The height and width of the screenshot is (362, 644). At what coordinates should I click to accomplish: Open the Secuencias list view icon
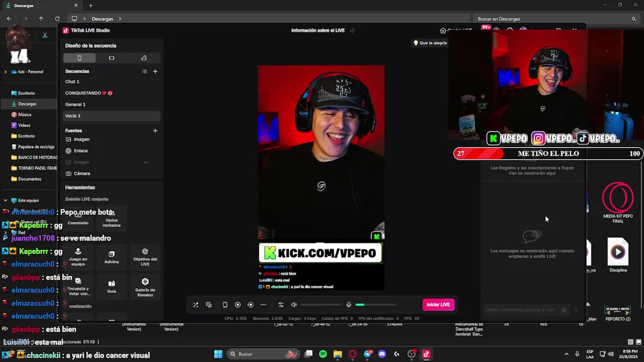[x=144, y=71]
